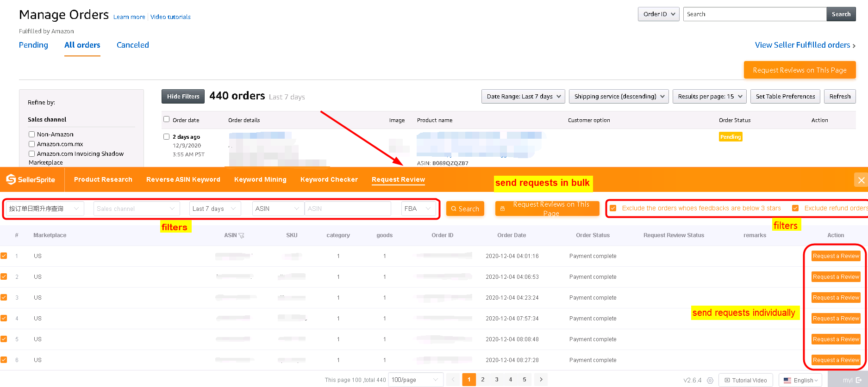868x387 pixels.
Task: Click Request a Review for row 5
Action: point(836,339)
